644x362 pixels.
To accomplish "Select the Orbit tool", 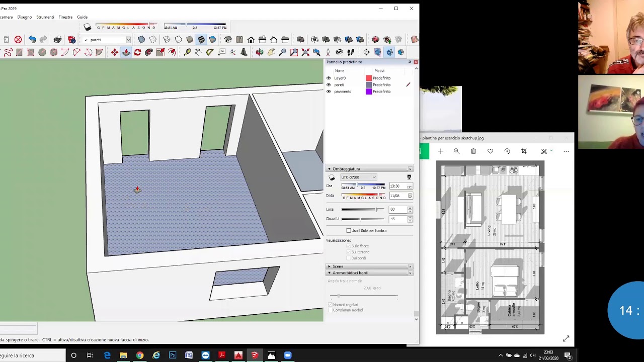I will coord(260,52).
